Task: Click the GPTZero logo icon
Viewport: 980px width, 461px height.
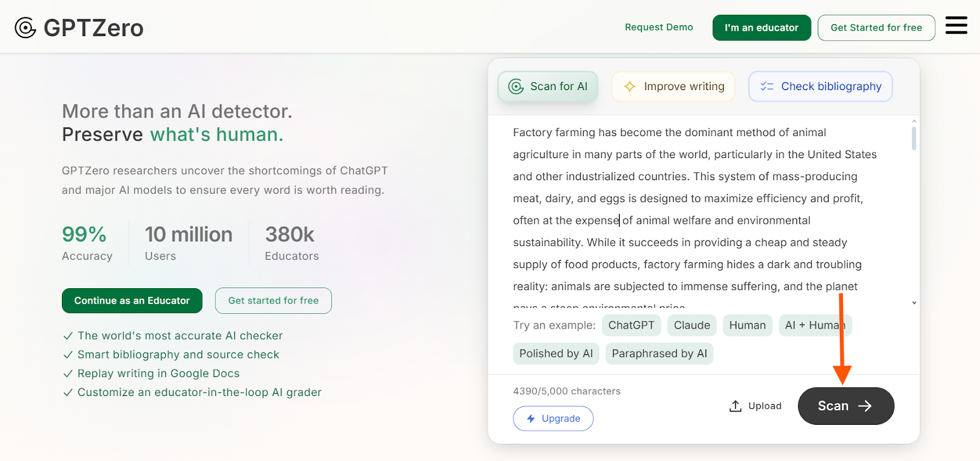Action: click(25, 28)
